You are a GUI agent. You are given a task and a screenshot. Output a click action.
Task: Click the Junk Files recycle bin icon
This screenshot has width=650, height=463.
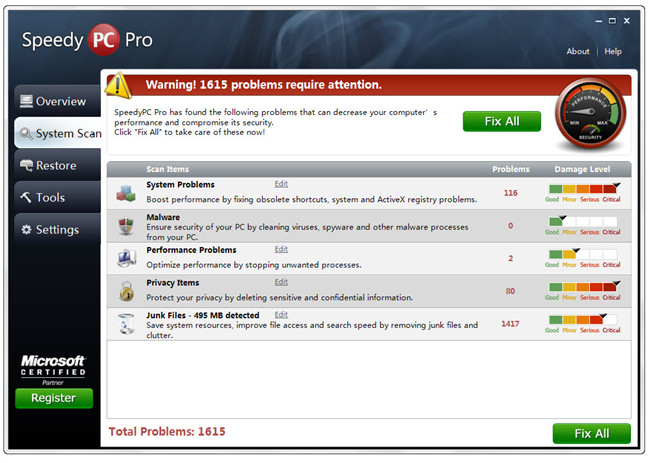point(126,324)
